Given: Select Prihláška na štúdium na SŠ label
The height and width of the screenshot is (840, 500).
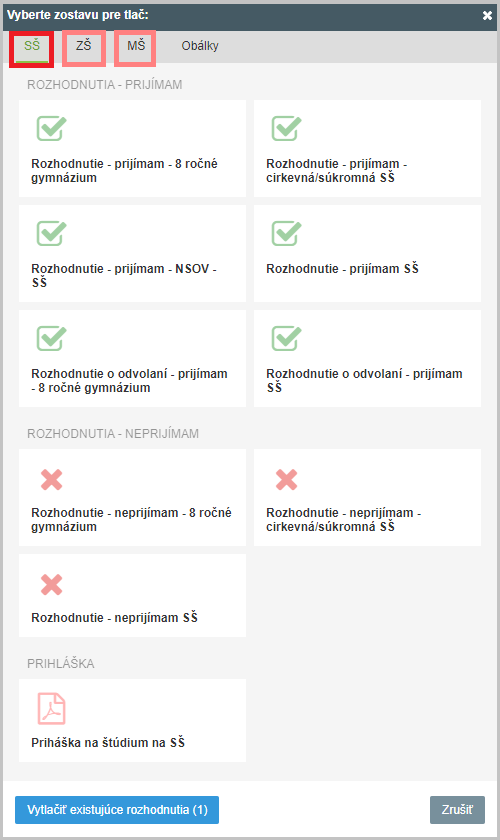Looking at the screenshot, I should [x=108, y=742].
